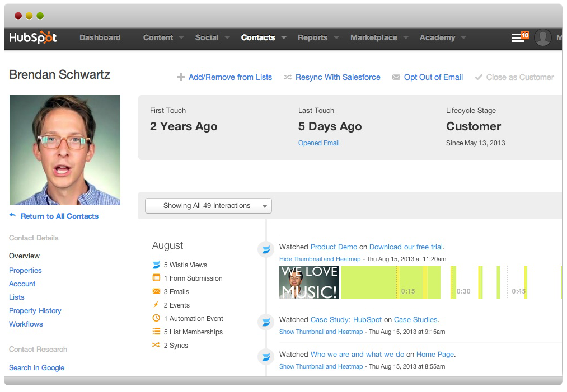Expand the Social menu arrow
567x392 pixels.
coord(227,37)
